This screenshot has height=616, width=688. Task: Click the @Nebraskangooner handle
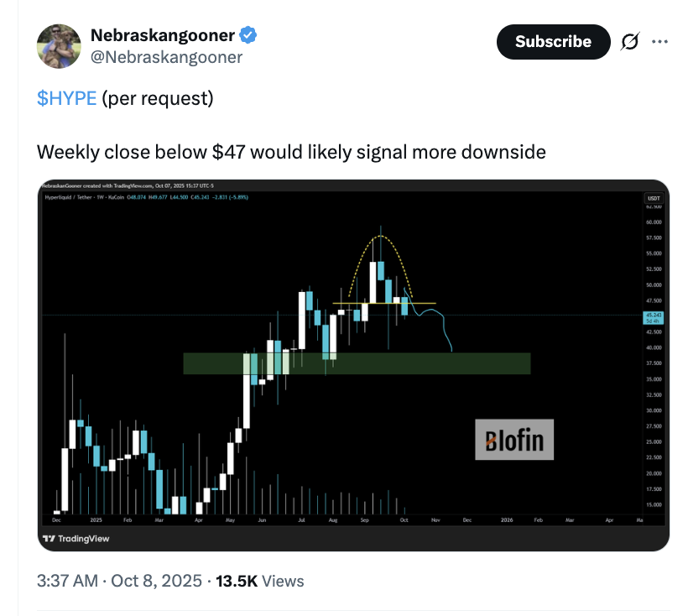tap(166, 57)
